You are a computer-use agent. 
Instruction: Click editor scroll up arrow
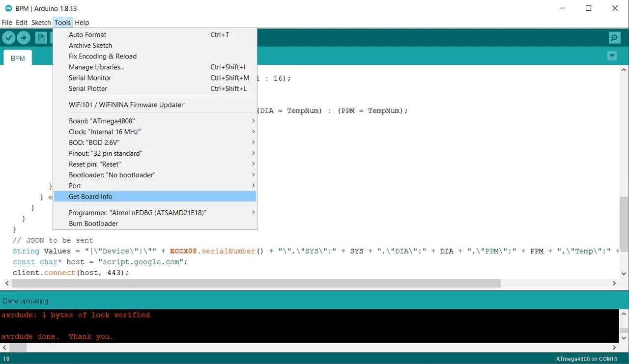624,70
